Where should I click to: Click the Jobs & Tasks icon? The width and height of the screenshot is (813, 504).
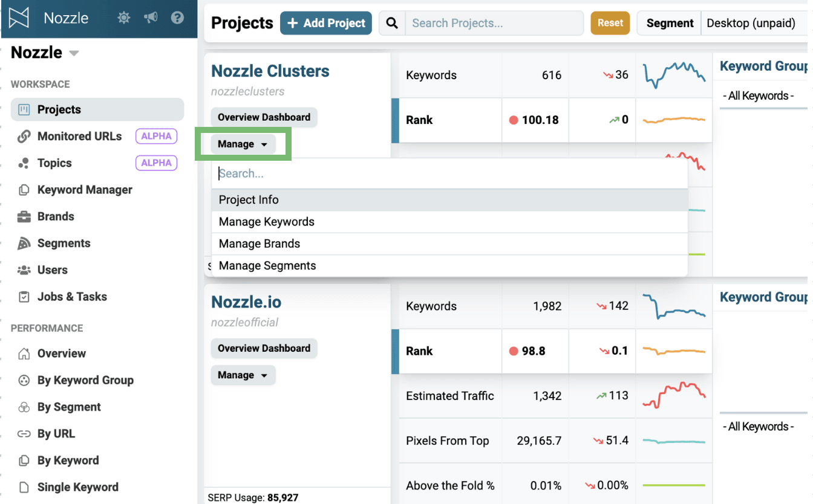[24, 297]
